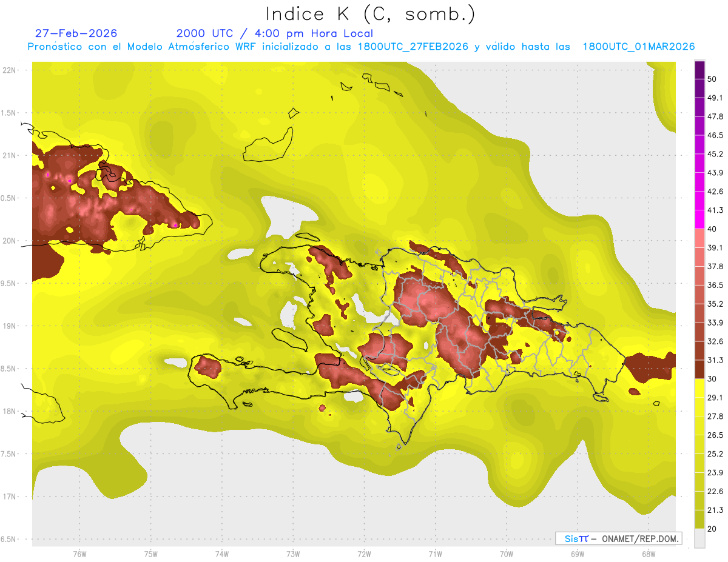Click the colorbar value "33.9"

click(715, 323)
